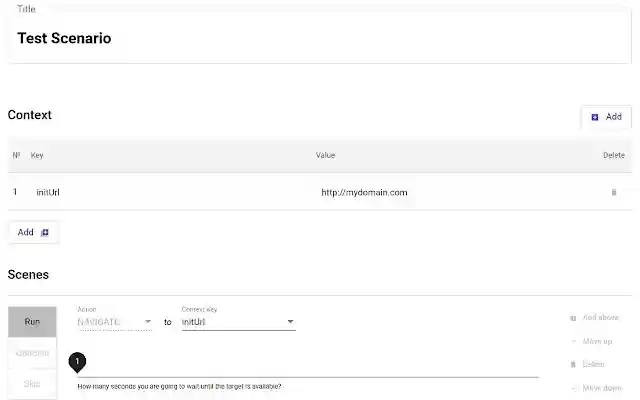Click the Value column header

[x=325, y=155]
